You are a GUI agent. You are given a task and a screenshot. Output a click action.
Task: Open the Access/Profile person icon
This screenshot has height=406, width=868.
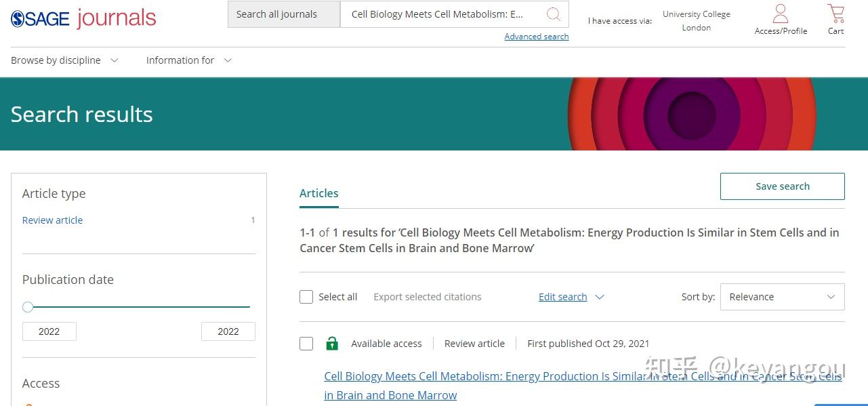[x=781, y=14]
